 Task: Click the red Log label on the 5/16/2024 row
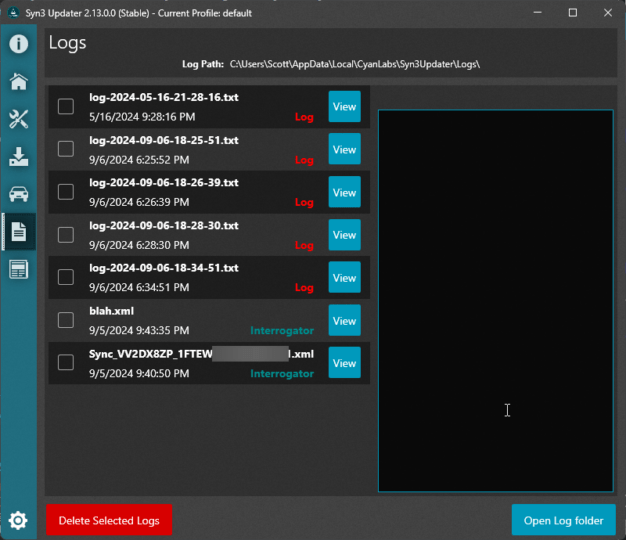click(304, 117)
